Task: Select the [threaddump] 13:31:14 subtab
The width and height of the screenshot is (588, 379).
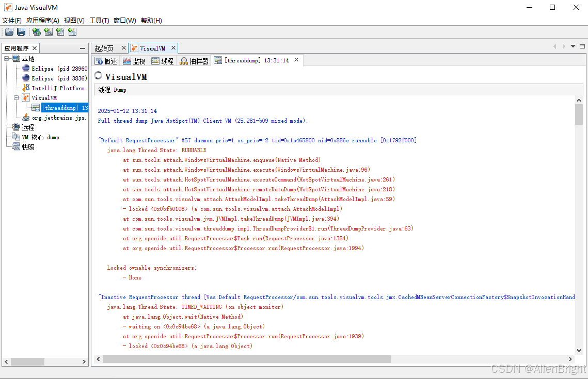Action: (x=257, y=60)
